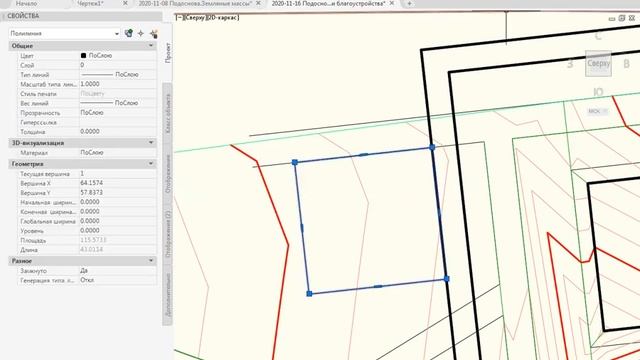Edit the Уровень 0.0000 value

tap(118, 231)
